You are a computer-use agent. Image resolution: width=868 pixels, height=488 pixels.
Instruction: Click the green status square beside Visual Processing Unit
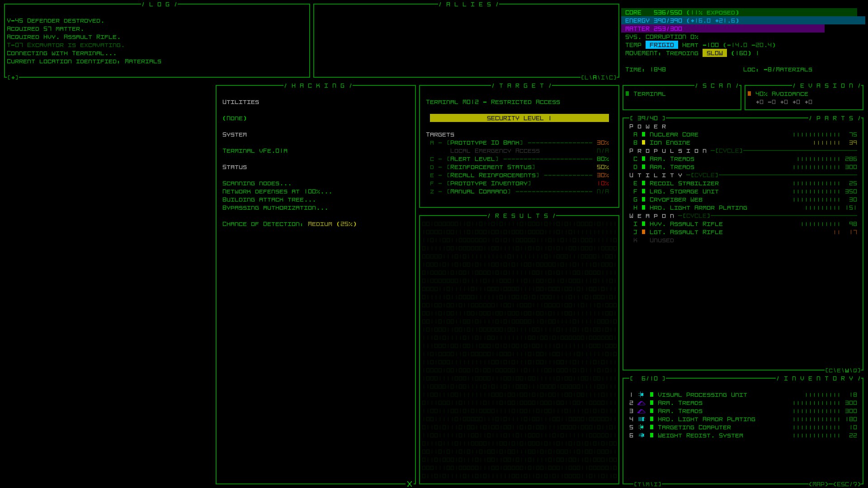tap(651, 395)
